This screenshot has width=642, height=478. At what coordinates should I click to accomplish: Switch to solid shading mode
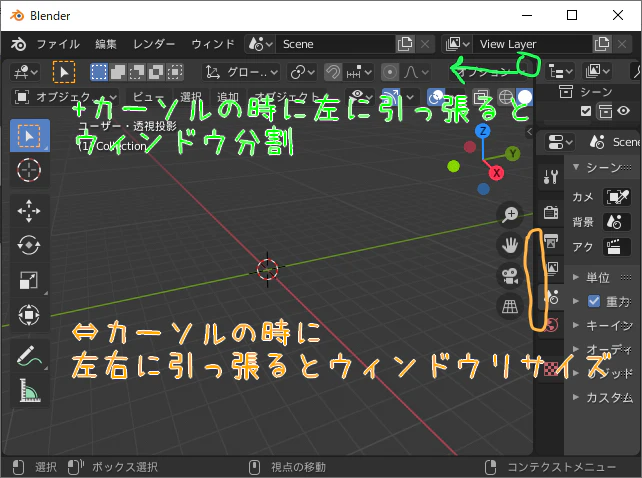tap(524, 97)
